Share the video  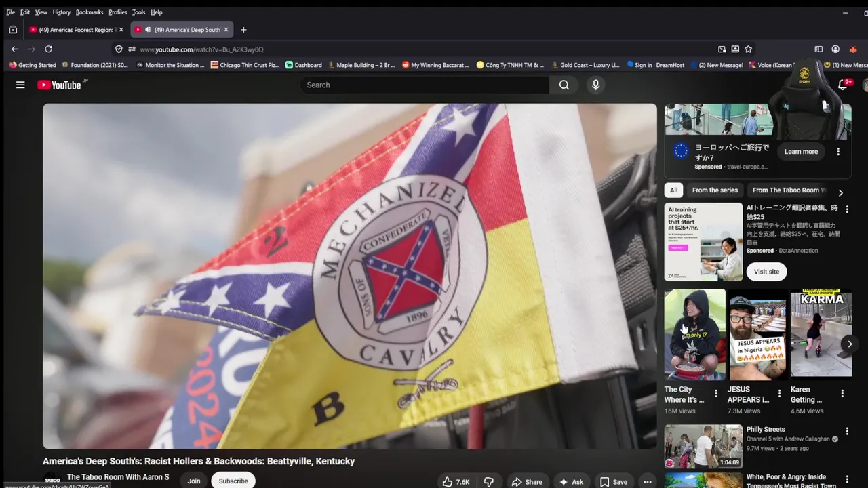pos(527,482)
